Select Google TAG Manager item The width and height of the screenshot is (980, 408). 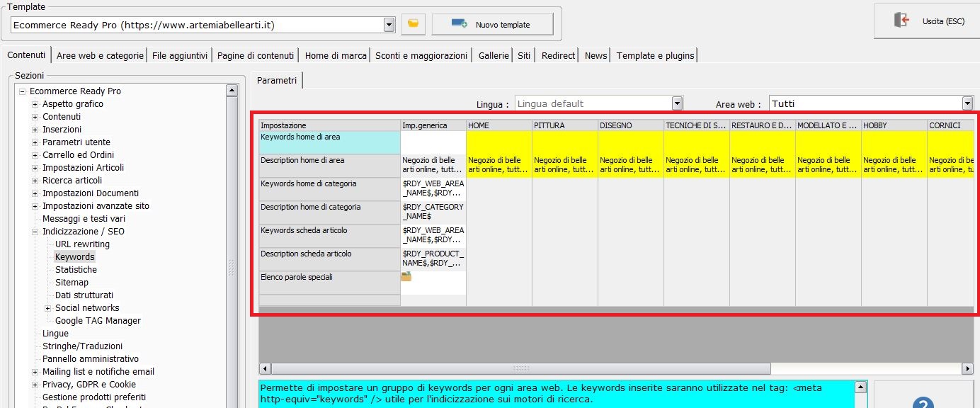coord(98,321)
